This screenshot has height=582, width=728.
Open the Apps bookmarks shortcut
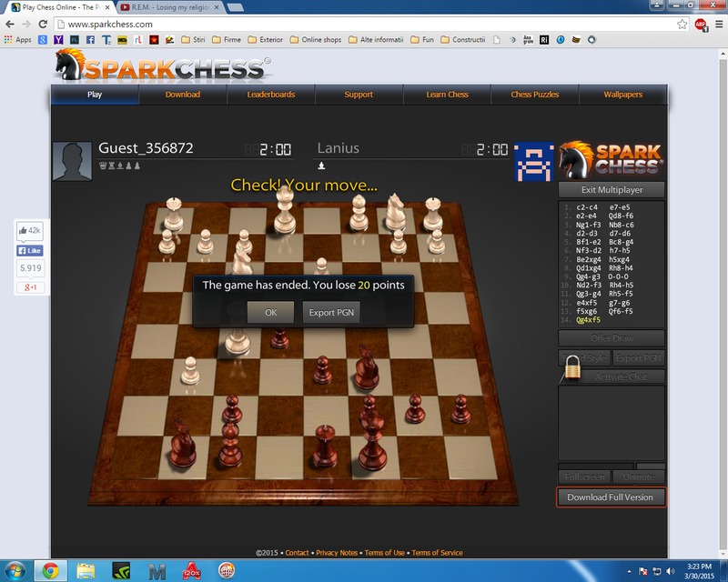coord(17,40)
